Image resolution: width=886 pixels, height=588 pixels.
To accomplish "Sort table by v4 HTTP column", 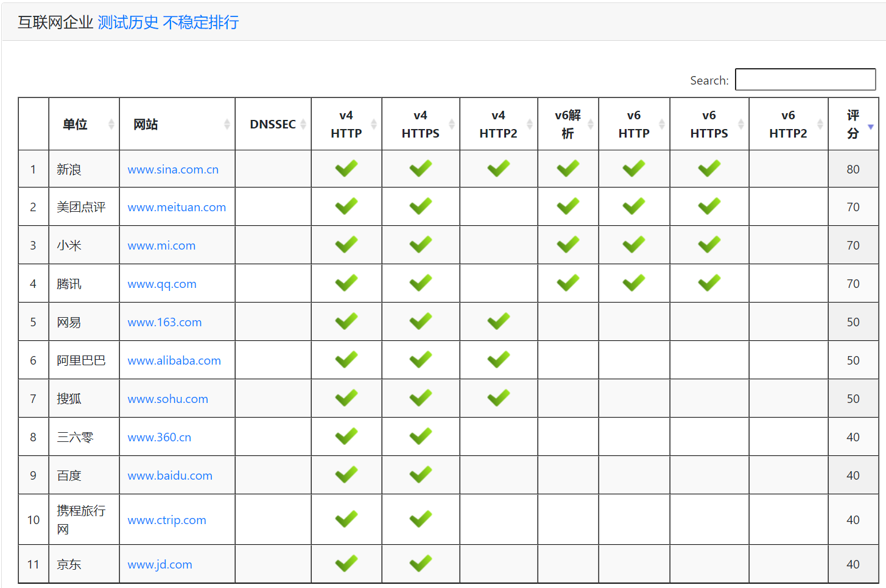I will (346, 124).
